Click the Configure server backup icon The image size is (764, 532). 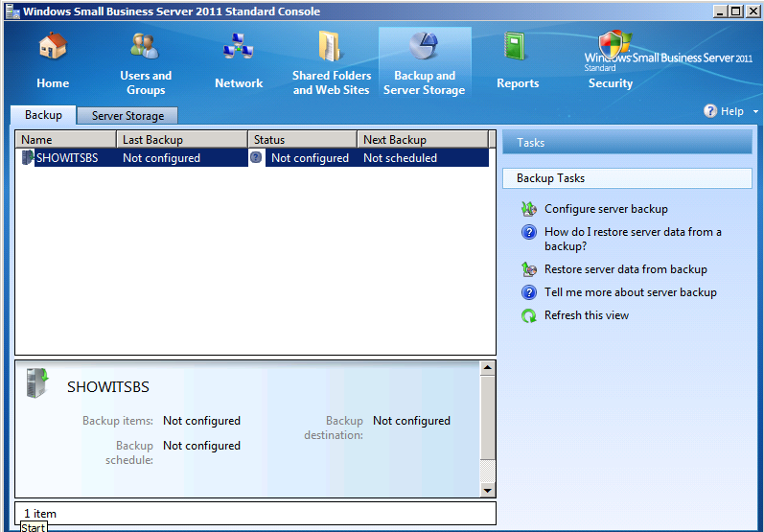pos(528,209)
